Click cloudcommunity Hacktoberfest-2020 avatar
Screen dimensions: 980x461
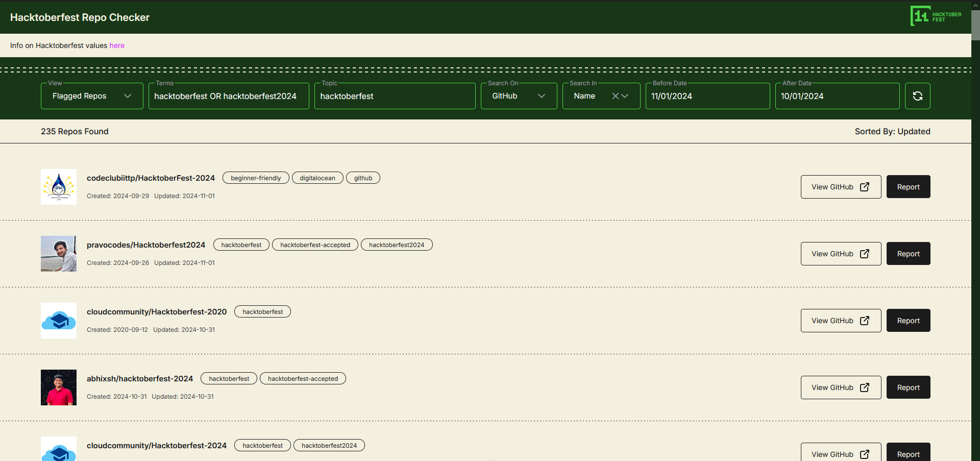pos(59,321)
